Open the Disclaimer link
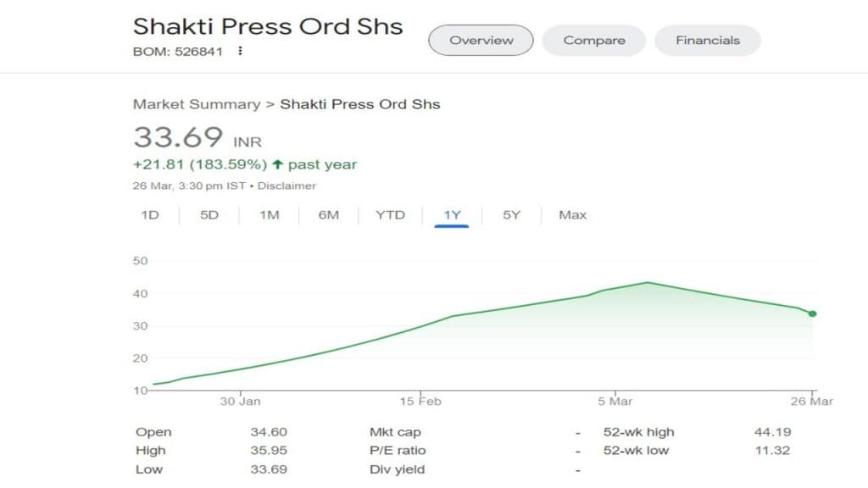 coord(287,186)
